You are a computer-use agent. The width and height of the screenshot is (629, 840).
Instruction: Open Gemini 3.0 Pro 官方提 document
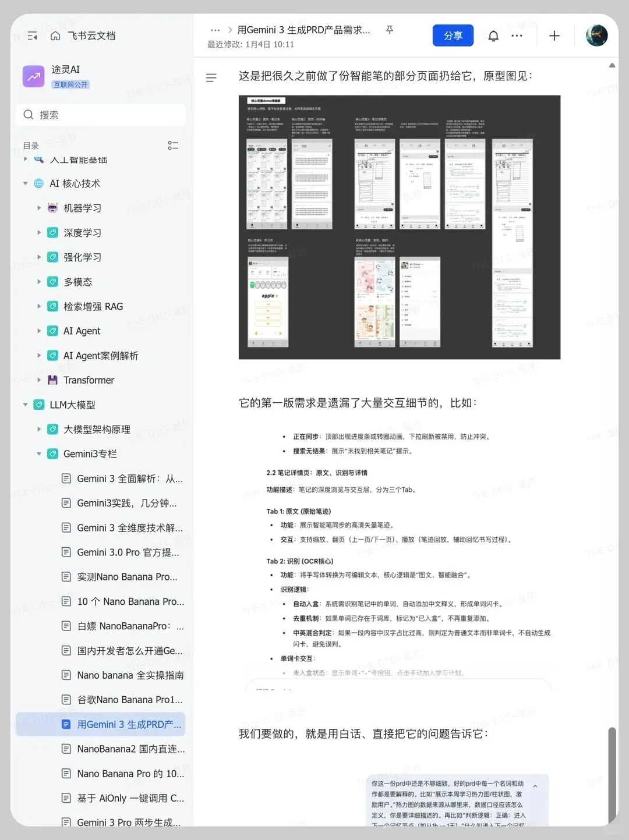point(128,552)
